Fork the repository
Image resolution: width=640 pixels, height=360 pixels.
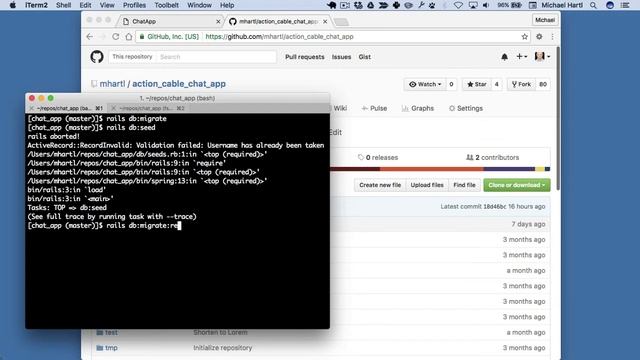pyautogui.click(x=521, y=84)
